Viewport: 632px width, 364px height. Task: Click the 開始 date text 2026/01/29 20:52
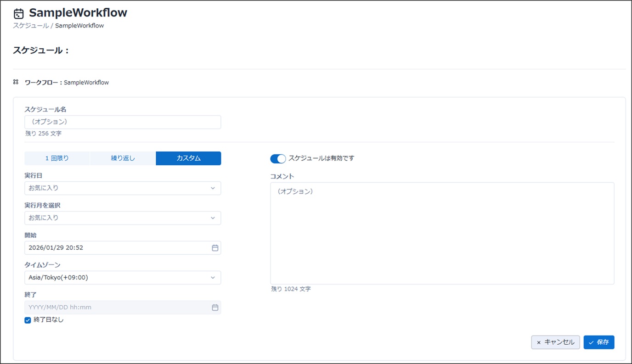click(56, 248)
